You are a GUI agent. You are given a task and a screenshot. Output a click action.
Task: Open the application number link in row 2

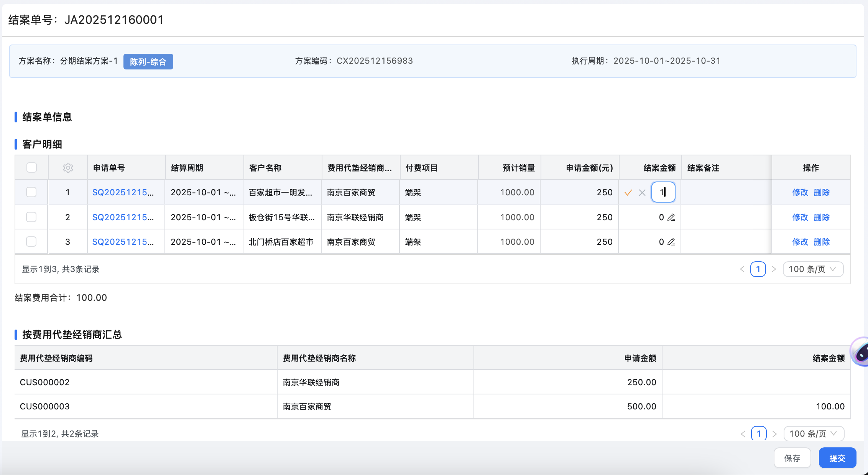click(123, 218)
